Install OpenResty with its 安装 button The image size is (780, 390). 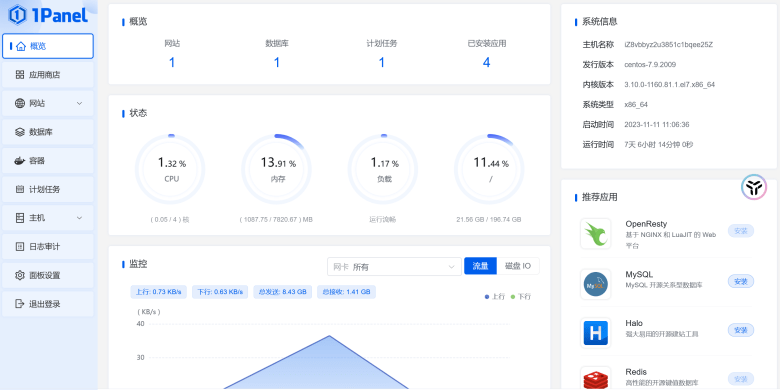click(x=741, y=231)
